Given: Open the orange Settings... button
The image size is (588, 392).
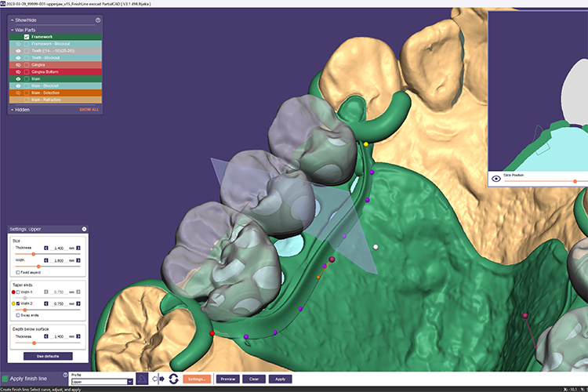Looking at the screenshot, I should pyautogui.click(x=197, y=379).
